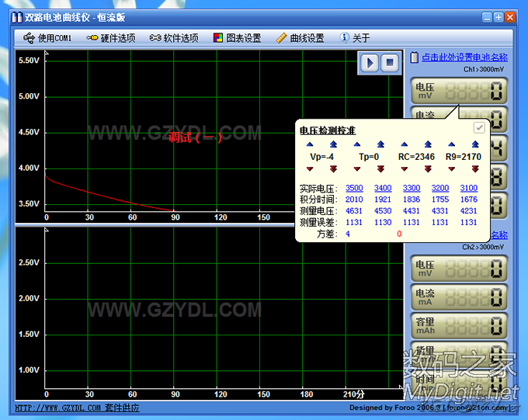Open the 图表设置 menu
This screenshot has height=420, width=528.
pyautogui.click(x=237, y=37)
